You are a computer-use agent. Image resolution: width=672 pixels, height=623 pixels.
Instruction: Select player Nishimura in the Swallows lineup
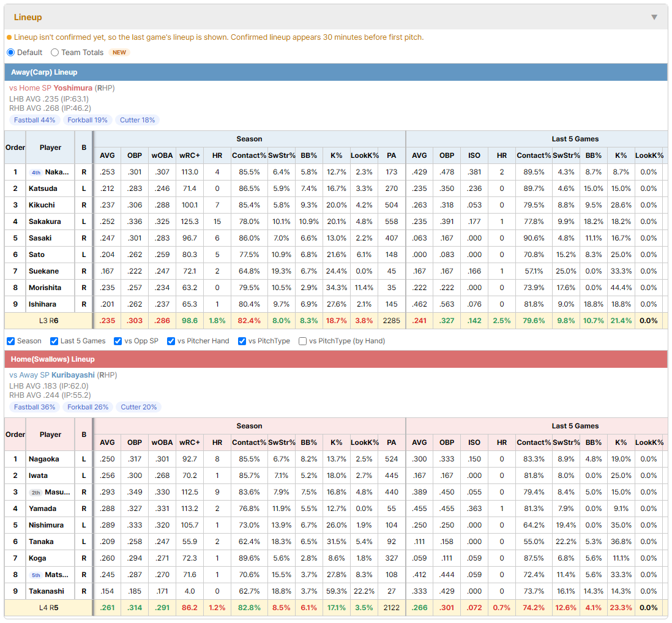coord(47,525)
